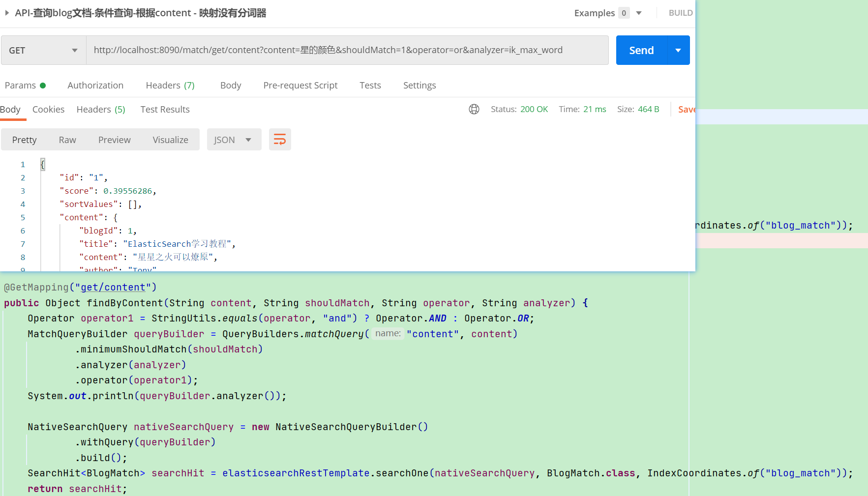Open the Tests tab
Image resolution: width=868 pixels, height=496 pixels.
coord(370,85)
